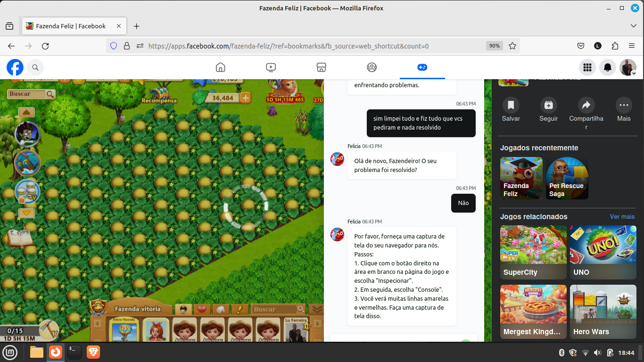Open the jars quest icon

point(27,191)
